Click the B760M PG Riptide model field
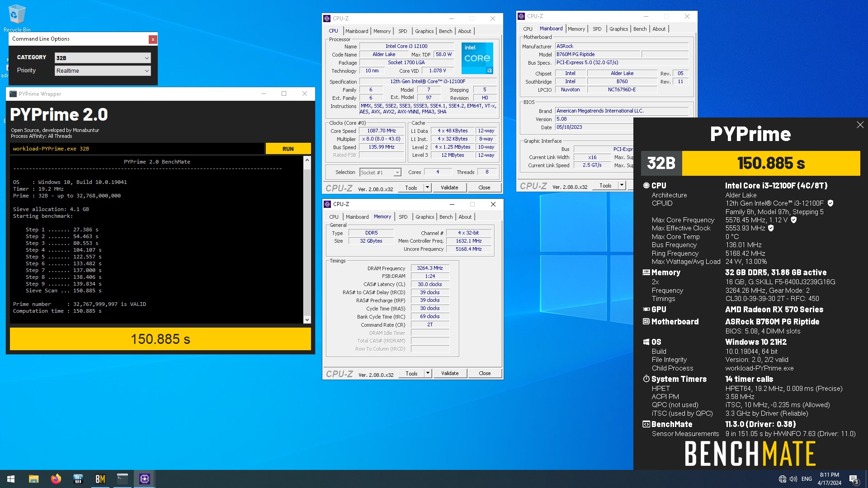The width and height of the screenshot is (868, 488). (598, 54)
